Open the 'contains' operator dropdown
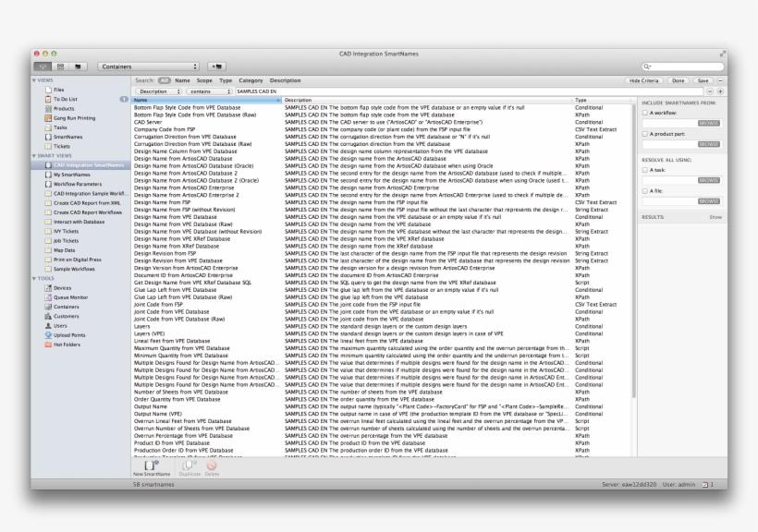This screenshot has height=532, width=758. (x=209, y=91)
